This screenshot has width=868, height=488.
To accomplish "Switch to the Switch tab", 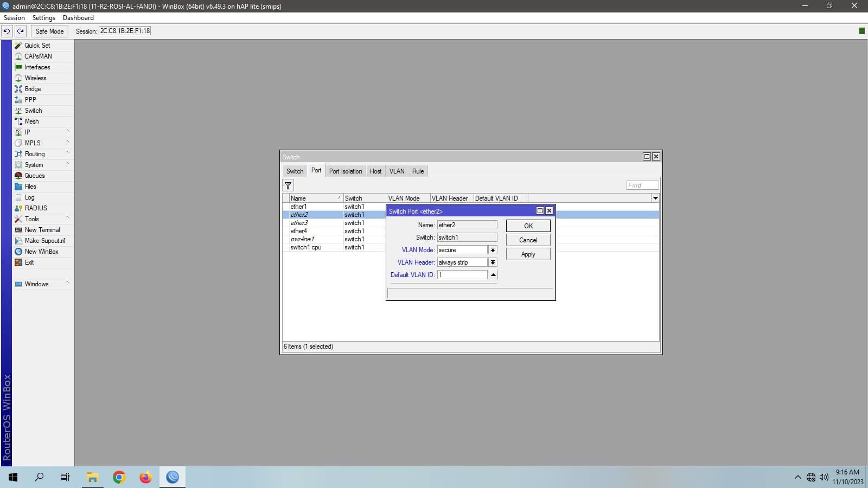I will [295, 171].
